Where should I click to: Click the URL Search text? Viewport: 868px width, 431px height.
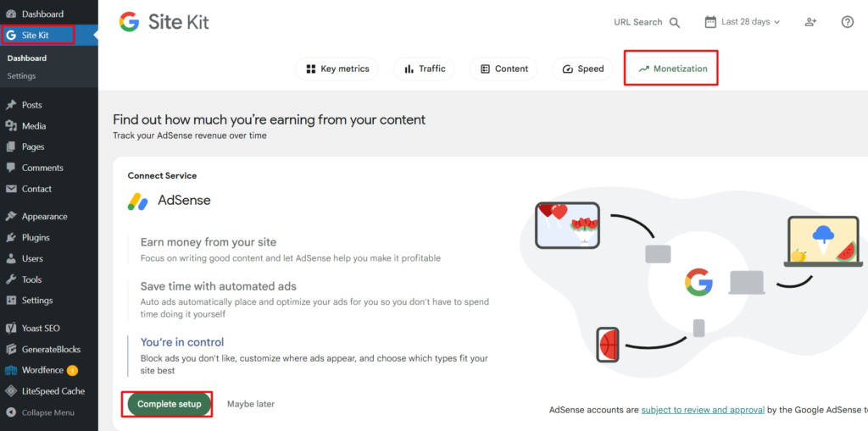[x=637, y=22]
